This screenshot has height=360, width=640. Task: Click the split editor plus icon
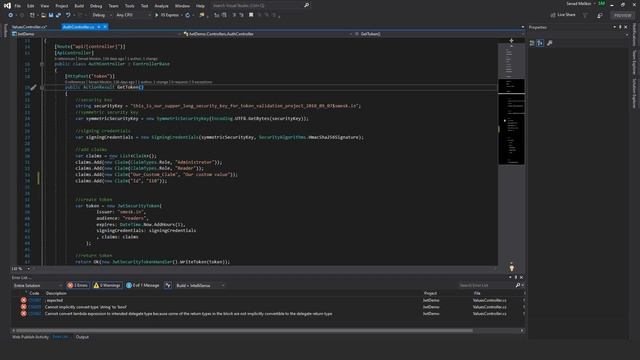pyautogui.click(x=511, y=40)
